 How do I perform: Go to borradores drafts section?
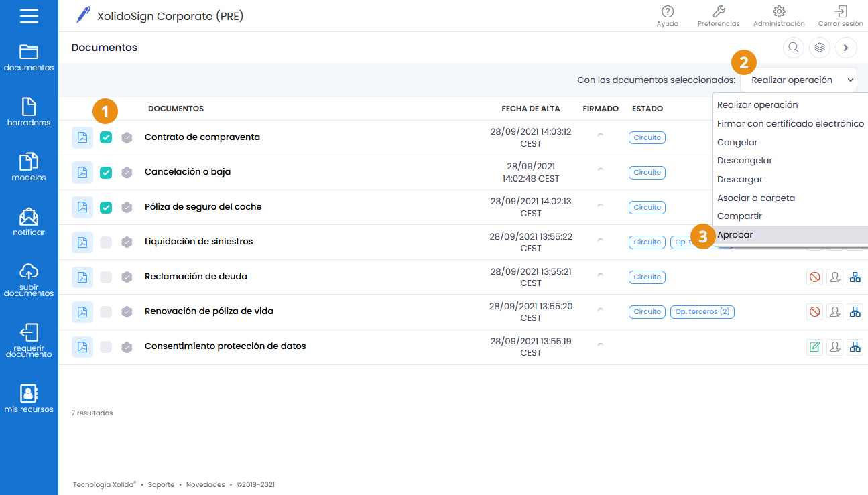(x=29, y=112)
